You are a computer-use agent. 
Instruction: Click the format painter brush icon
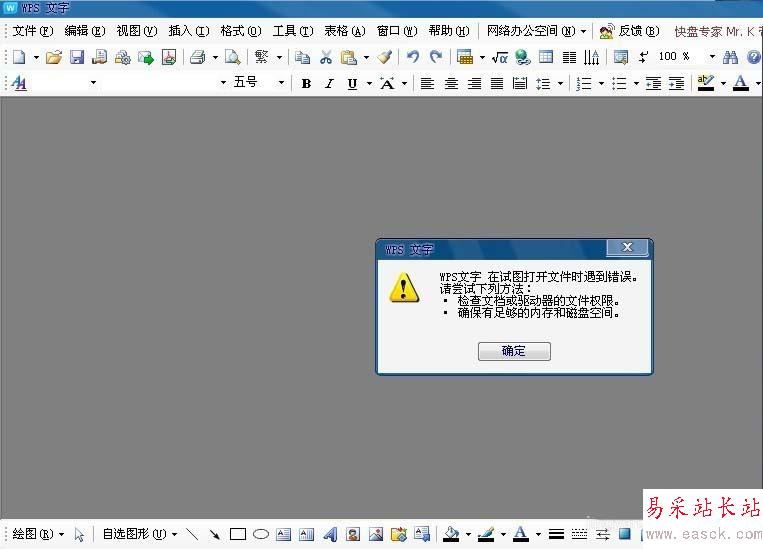[x=385, y=57]
